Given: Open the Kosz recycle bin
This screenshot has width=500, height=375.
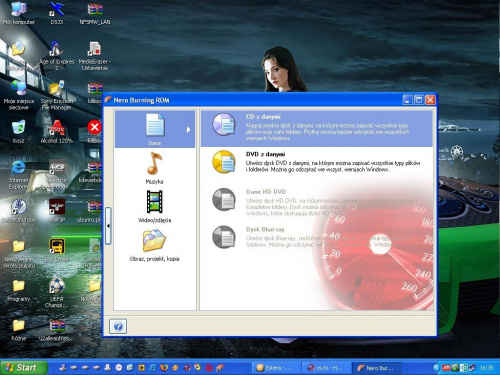Looking at the screenshot, I should pyautogui.click(x=19, y=131).
